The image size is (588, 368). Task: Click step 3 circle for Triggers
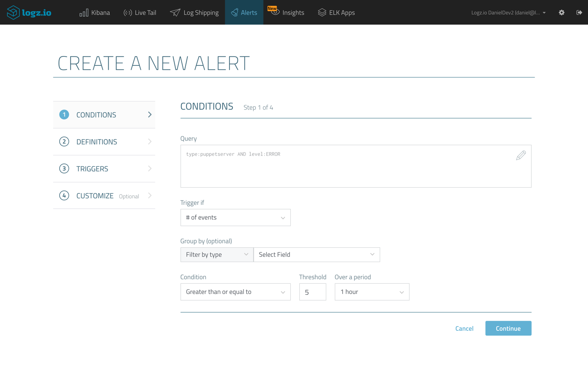[x=64, y=168]
